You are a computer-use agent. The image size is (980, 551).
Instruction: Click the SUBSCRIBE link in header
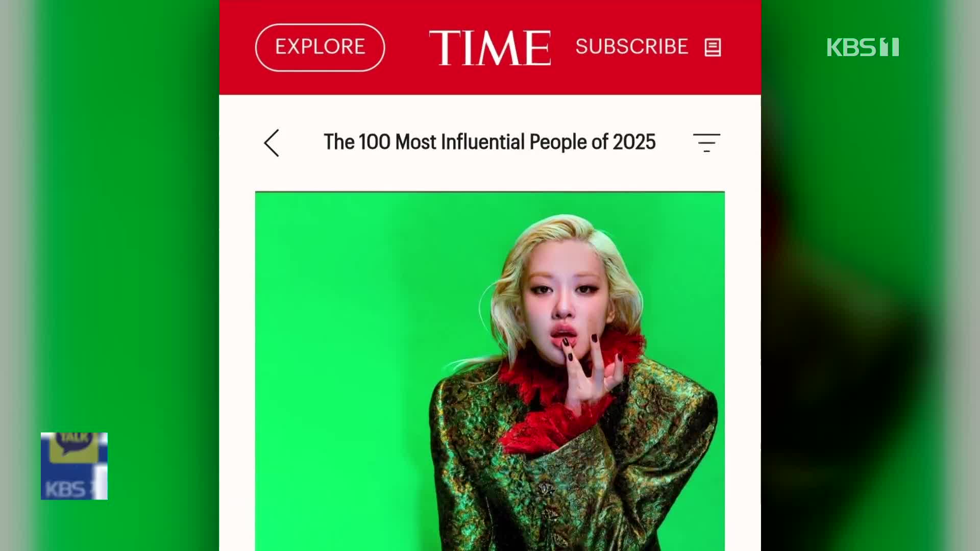click(632, 46)
